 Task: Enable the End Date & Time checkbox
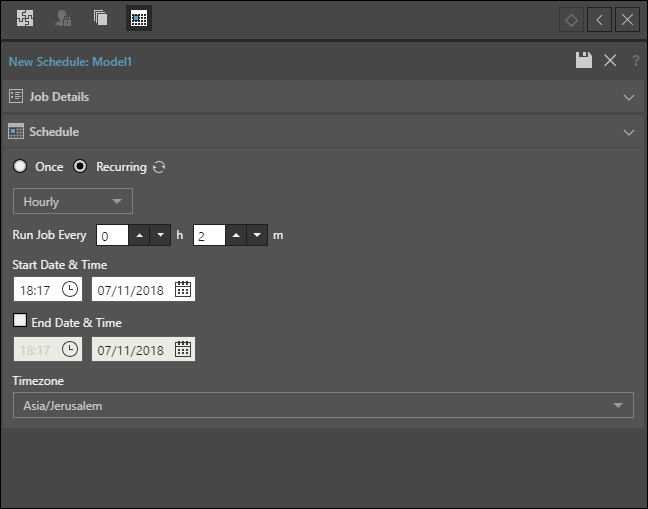pyautogui.click(x=20, y=321)
